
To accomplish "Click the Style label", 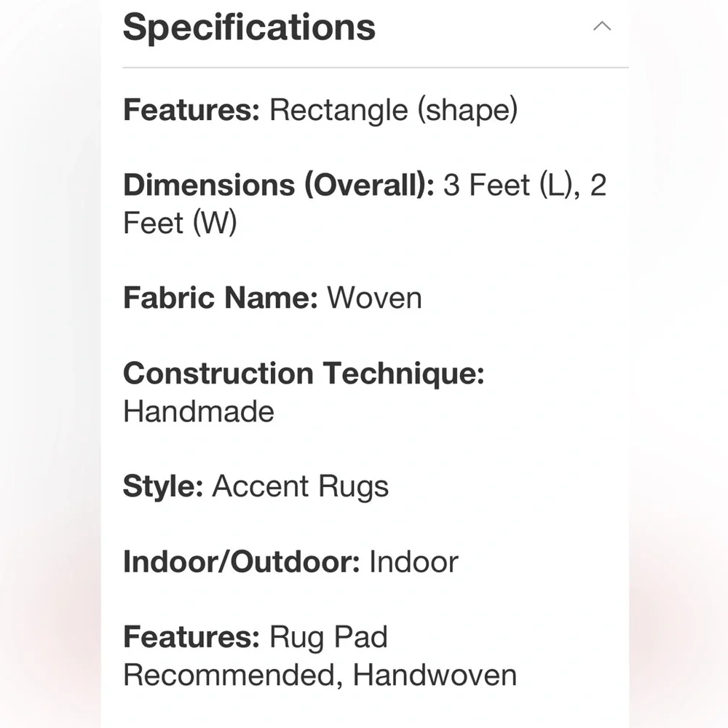I will click(x=163, y=486).
